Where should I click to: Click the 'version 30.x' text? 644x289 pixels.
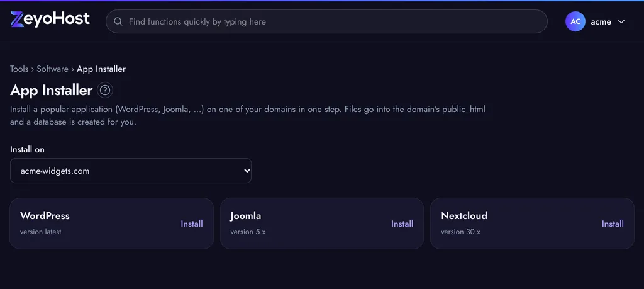point(461,232)
